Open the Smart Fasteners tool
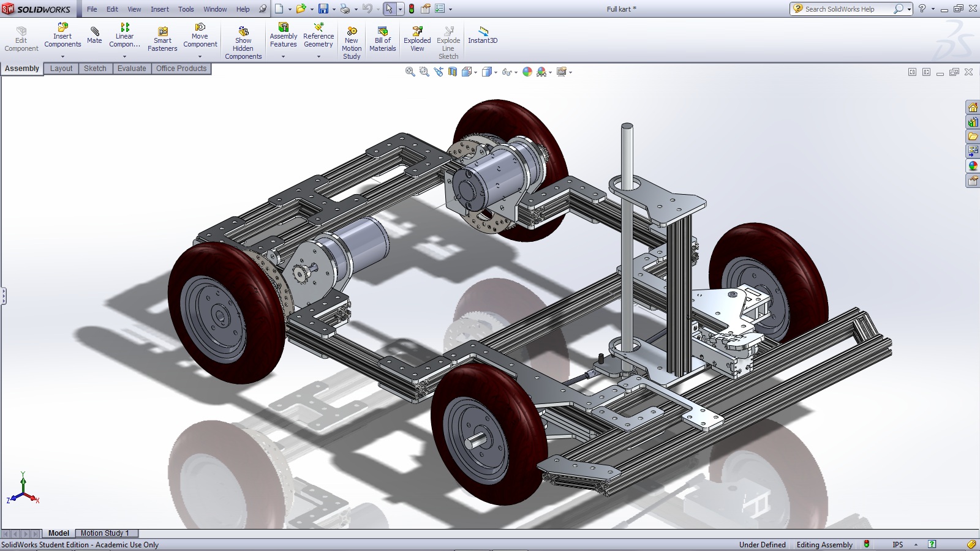 162,39
